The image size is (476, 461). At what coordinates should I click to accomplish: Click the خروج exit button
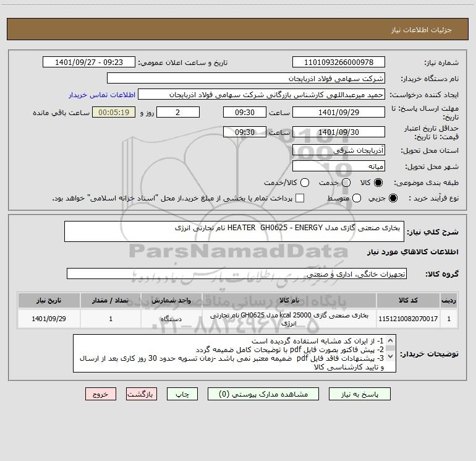[101, 394]
